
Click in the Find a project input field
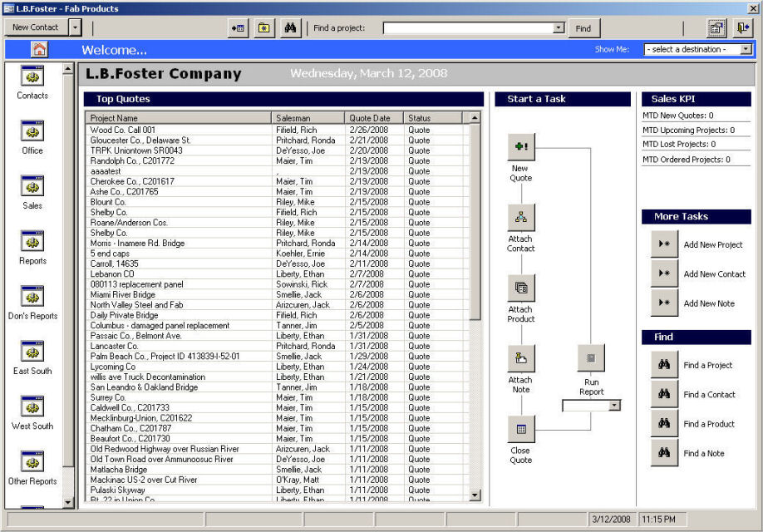tap(469, 28)
